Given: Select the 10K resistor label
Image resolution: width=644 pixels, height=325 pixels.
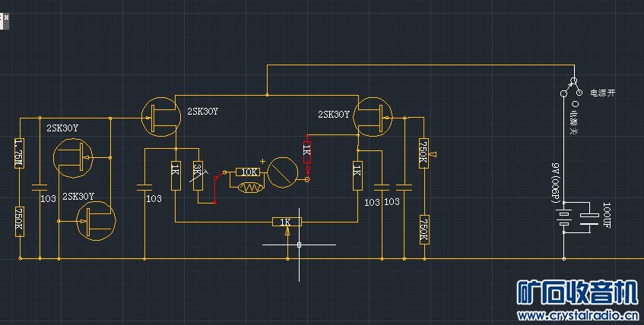Looking at the screenshot, I should coord(249,172).
